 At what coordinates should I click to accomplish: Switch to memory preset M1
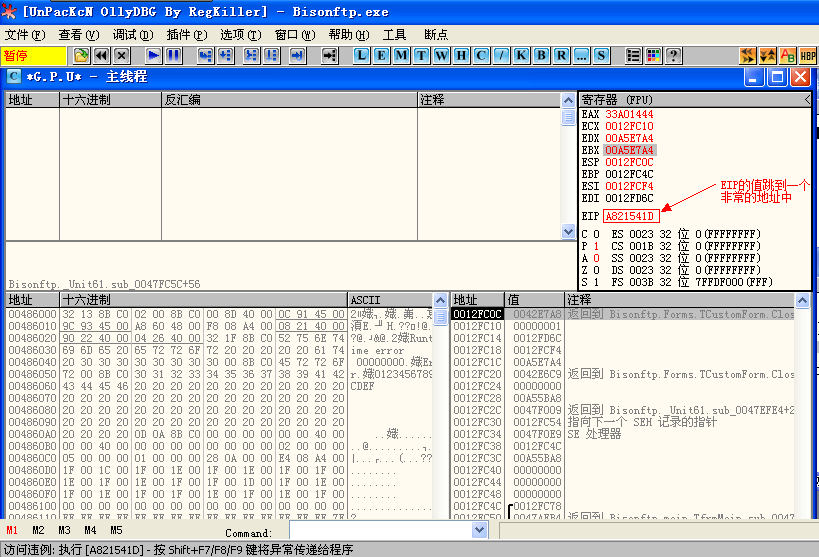click(11, 530)
